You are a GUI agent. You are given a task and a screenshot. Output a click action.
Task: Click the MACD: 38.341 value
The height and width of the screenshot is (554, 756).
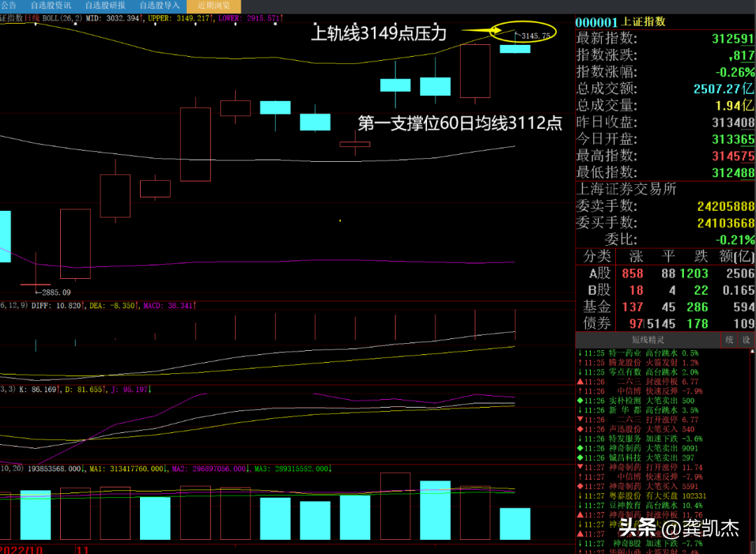click(x=169, y=306)
